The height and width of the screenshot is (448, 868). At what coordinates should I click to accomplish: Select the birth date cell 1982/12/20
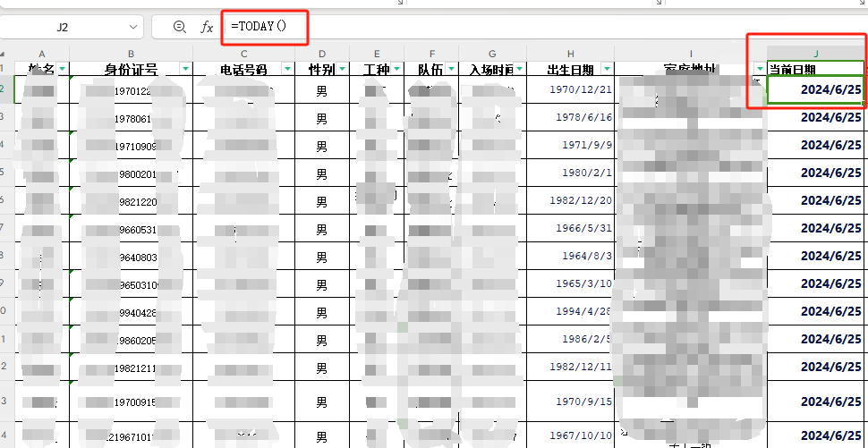pyautogui.click(x=571, y=200)
